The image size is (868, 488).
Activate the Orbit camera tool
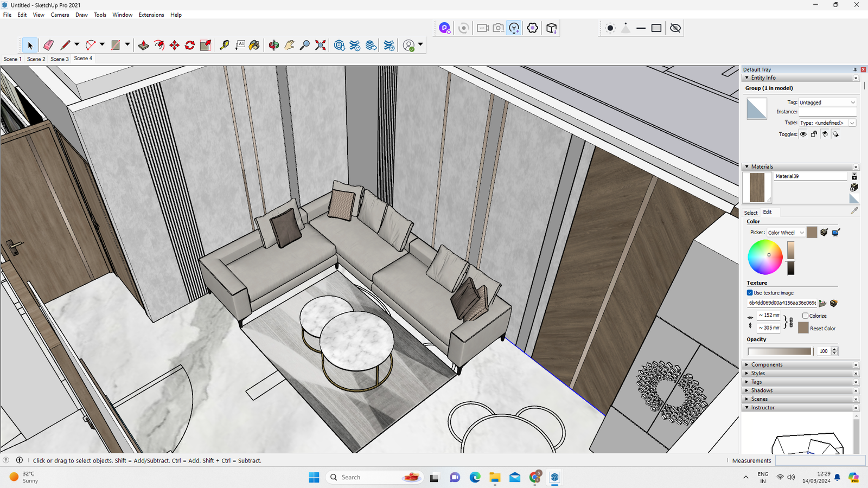pos(274,45)
